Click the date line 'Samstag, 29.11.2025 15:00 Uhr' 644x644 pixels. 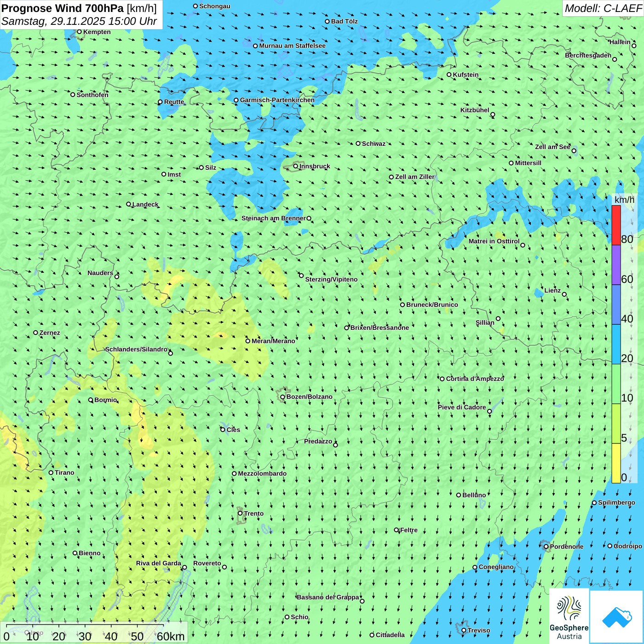point(79,21)
